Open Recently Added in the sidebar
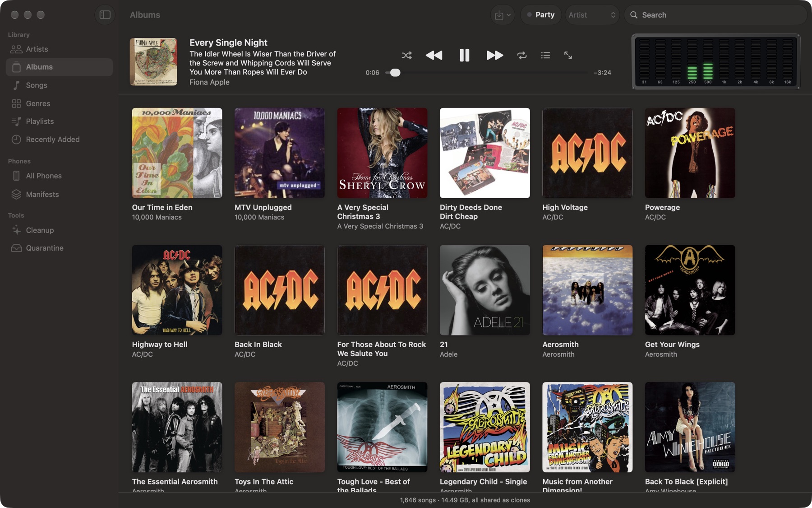Viewport: 812px width, 508px height. point(59,140)
